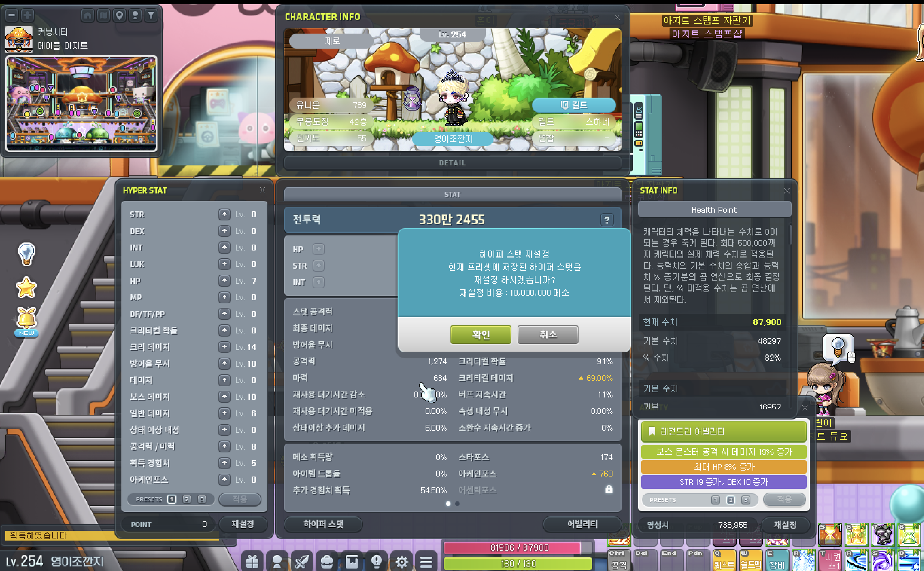The width and height of the screenshot is (924, 571).
Task: Click the T 시퀀스 quick slot skill
Action: coord(830,560)
